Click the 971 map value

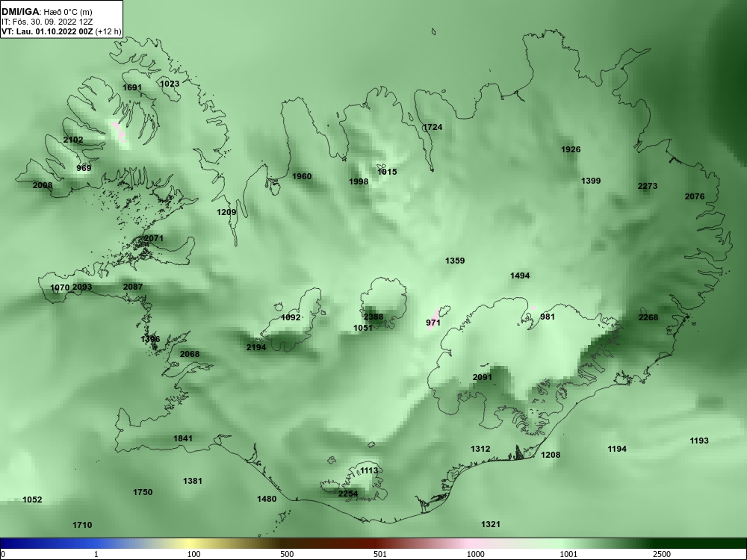pyautogui.click(x=433, y=323)
